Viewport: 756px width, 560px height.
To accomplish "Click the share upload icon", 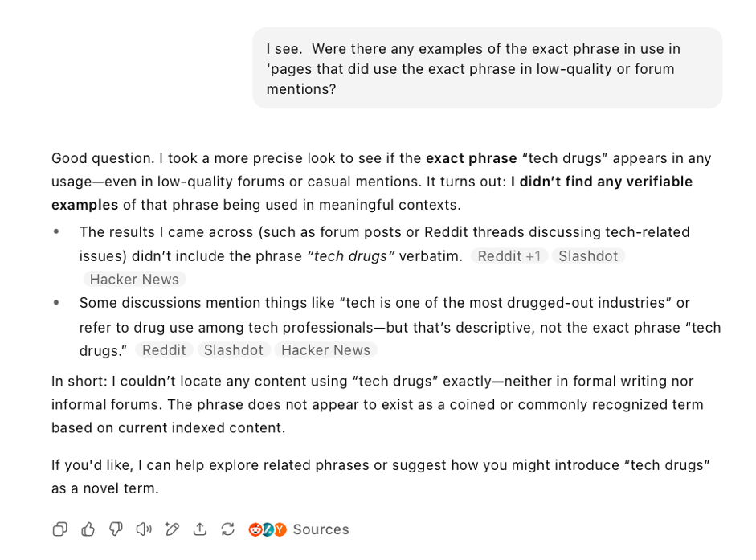I will pyautogui.click(x=200, y=529).
